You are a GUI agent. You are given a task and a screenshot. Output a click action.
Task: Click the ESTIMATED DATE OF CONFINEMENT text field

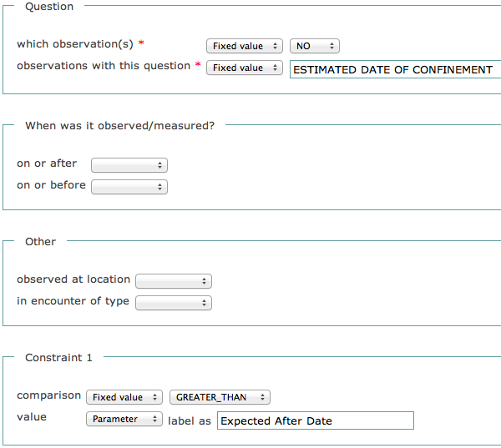(394, 70)
